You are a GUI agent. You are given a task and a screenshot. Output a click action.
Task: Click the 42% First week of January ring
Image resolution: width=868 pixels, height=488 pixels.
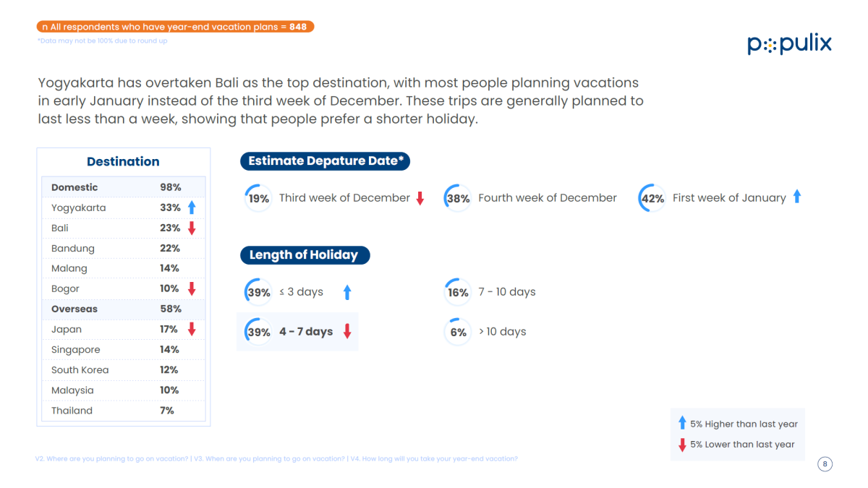pos(652,198)
